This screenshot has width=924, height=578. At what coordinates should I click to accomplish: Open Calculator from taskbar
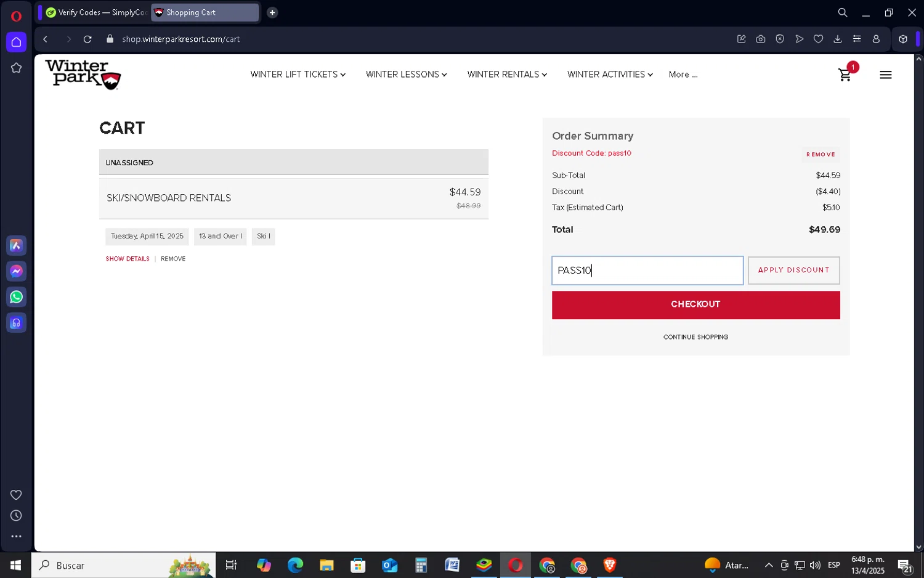pos(421,565)
